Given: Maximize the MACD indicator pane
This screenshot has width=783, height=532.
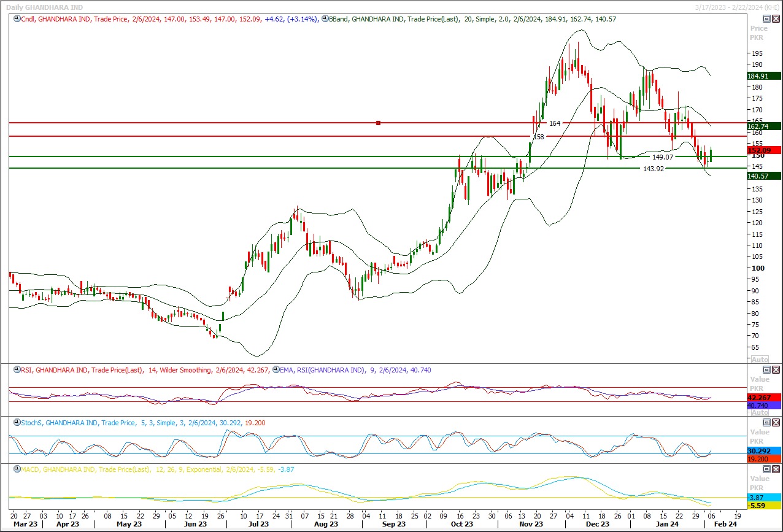Looking at the screenshot, I should pyautogui.click(x=766, y=469).
